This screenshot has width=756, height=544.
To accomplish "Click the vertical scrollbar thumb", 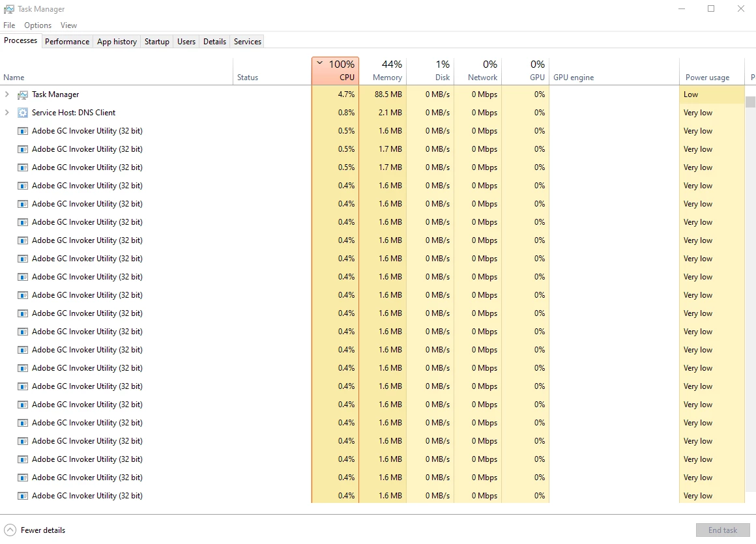I will pyautogui.click(x=750, y=102).
